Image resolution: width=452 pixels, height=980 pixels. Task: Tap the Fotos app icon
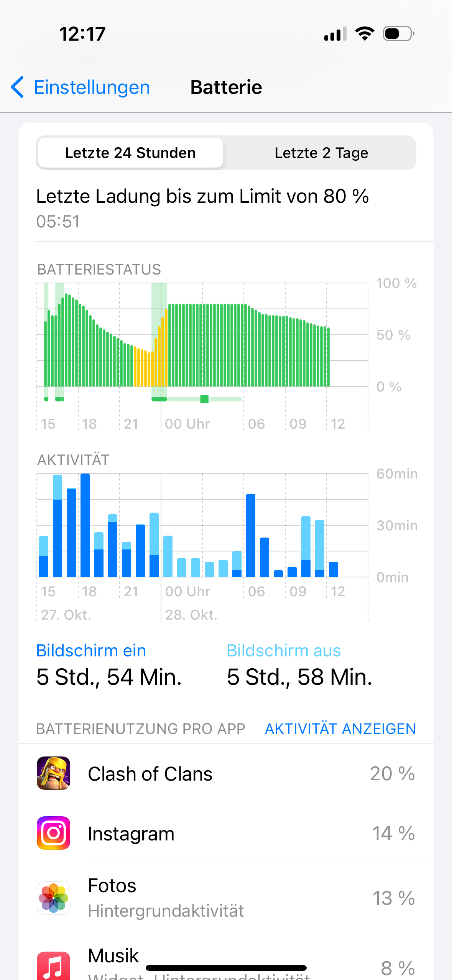53,898
